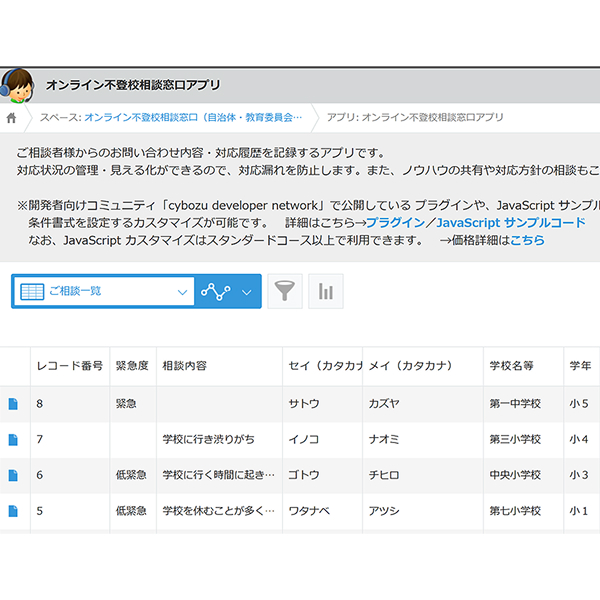Open record 7 detail document icon
Screen dimensions: 600x600
pos(13,439)
